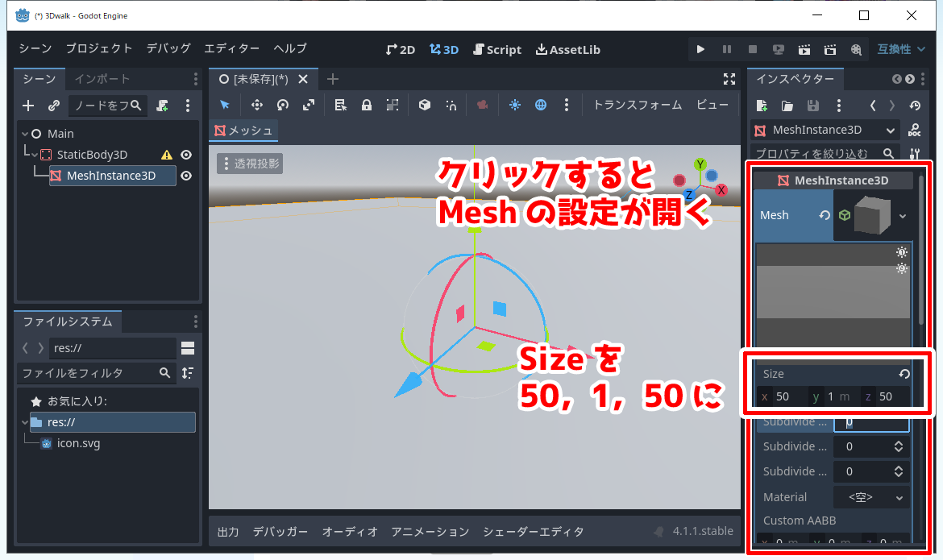This screenshot has width=943, height=560.
Task: Toggle preview sunlight icon
Action: coord(515,105)
